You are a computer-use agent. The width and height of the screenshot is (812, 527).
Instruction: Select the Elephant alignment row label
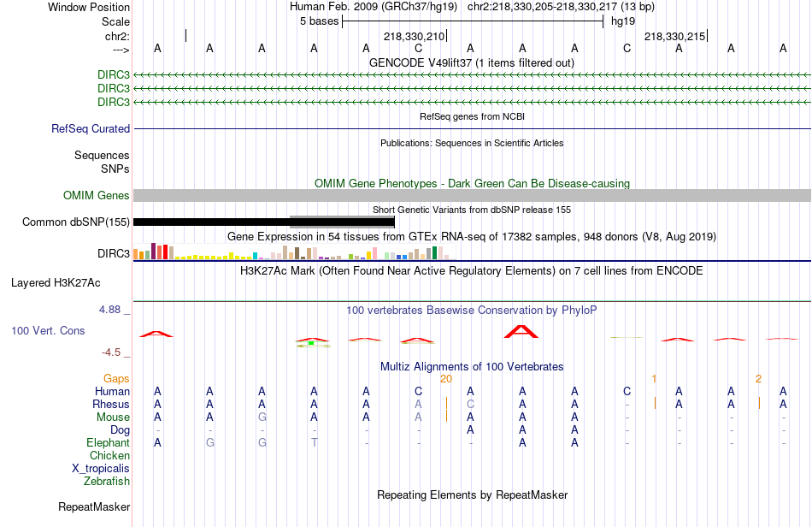point(108,442)
